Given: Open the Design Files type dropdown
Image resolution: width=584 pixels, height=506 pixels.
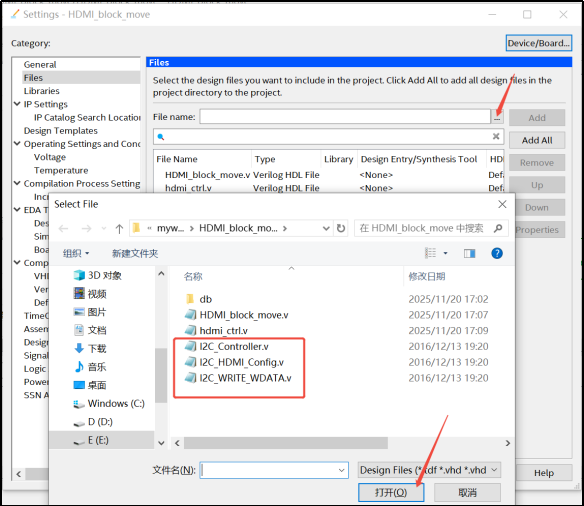Looking at the screenshot, I should 429,470.
